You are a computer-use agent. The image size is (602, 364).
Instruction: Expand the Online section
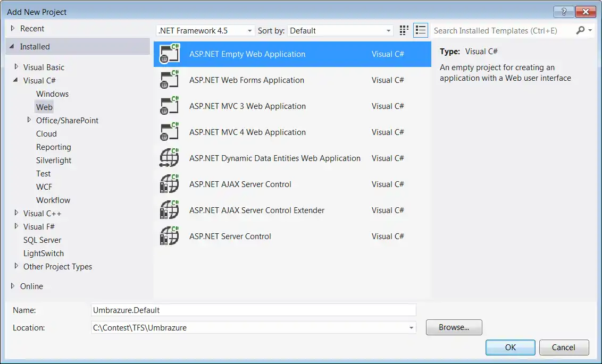[13, 286]
